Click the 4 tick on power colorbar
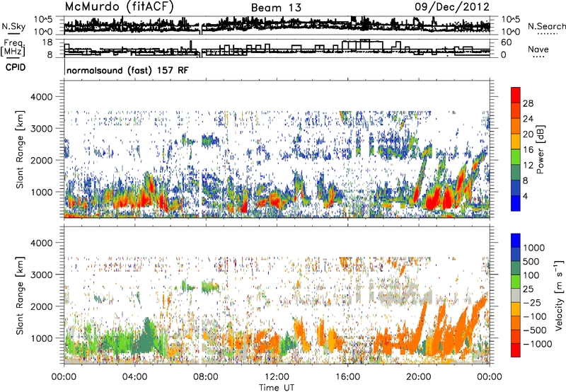The image size is (566, 392). click(525, 196)
